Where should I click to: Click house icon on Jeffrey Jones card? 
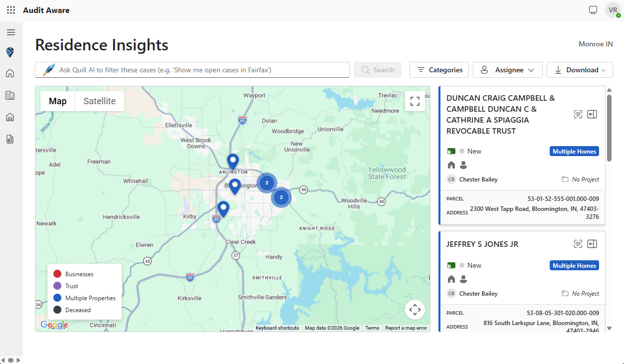pyautogui.click(x=451, y=279)
